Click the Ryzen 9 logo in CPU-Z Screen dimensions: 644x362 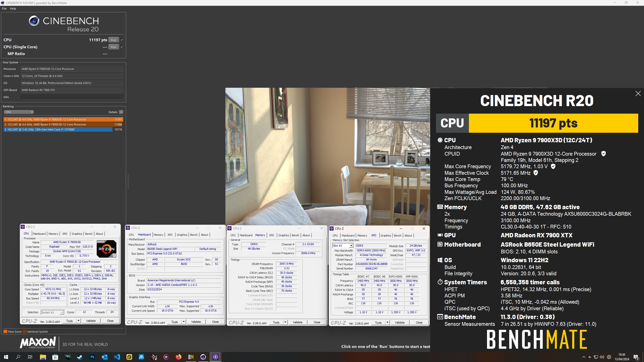106,249
